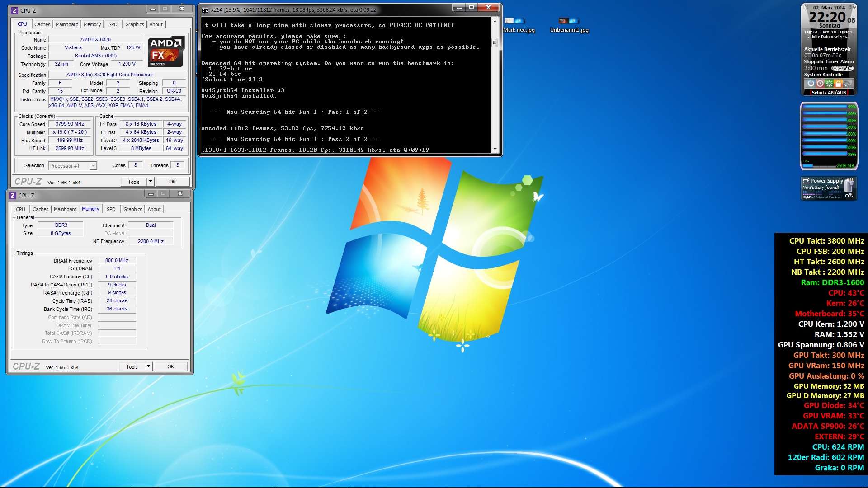
Task: Open the Processor #1 selection dropdown
Action: (73, 166)
